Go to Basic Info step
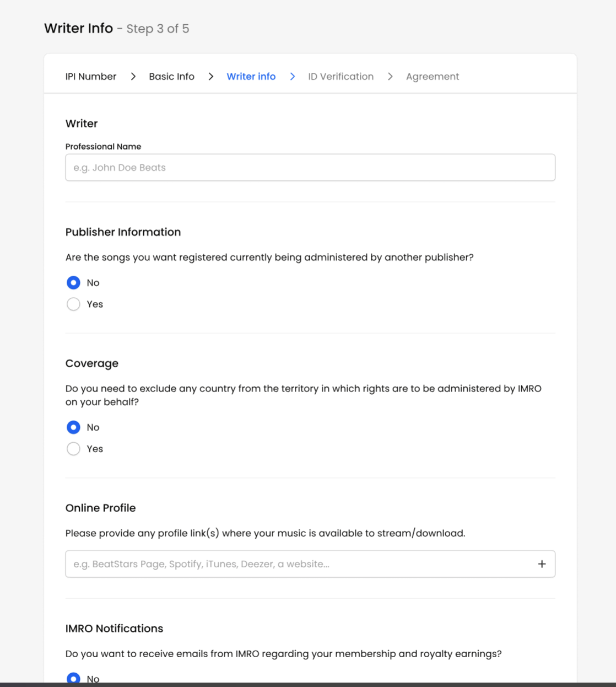Screen dimensions: 616x687 point(171,77)
